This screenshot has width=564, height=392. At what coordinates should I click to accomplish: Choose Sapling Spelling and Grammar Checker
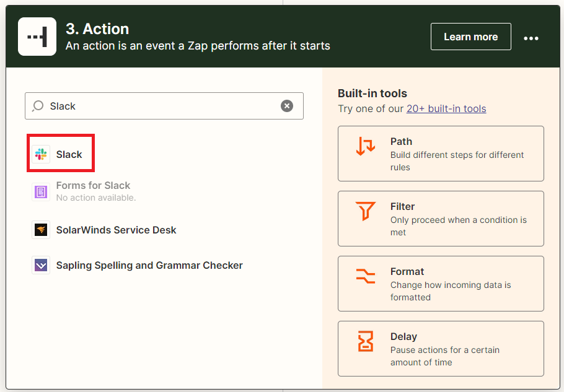point(138,265)
